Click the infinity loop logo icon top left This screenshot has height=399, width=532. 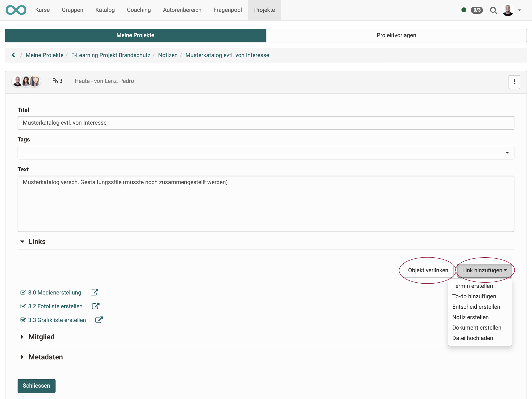pos(15,9)
